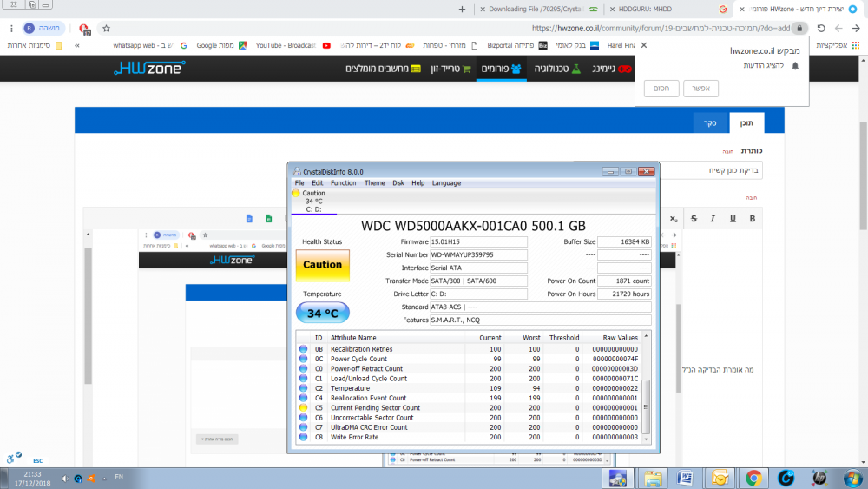This screenshot has height=489, width=868.
Task: Select the Caution C: D: disk entry
Action: click(313, 201)
